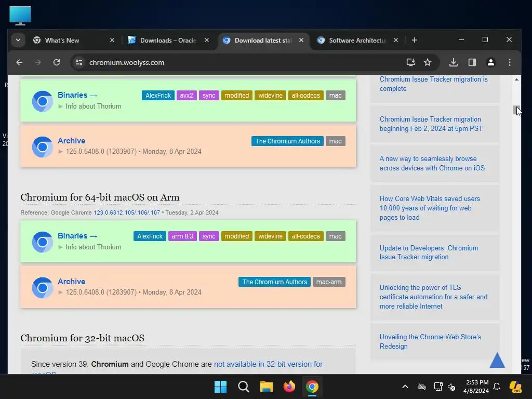Screen dimensions: 532x399
Task: Toggle the browser side panel
Action: coord(472,62)
